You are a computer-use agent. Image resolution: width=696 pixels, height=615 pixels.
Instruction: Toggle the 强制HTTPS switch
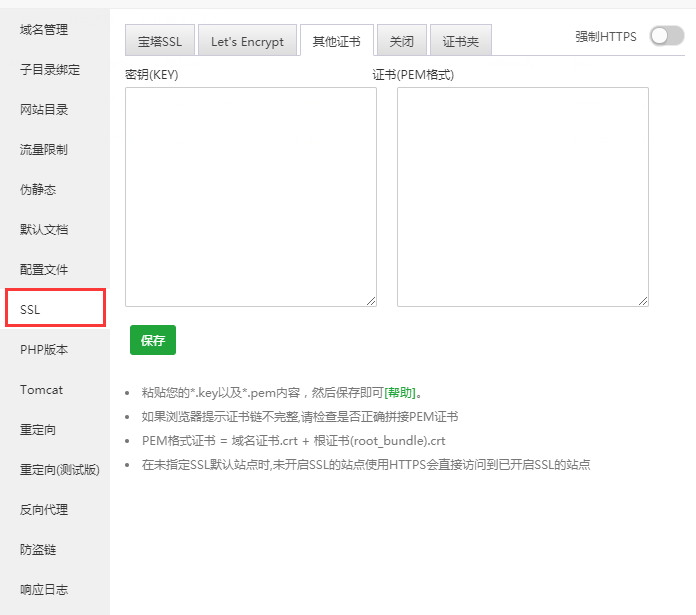coord(666,36)
